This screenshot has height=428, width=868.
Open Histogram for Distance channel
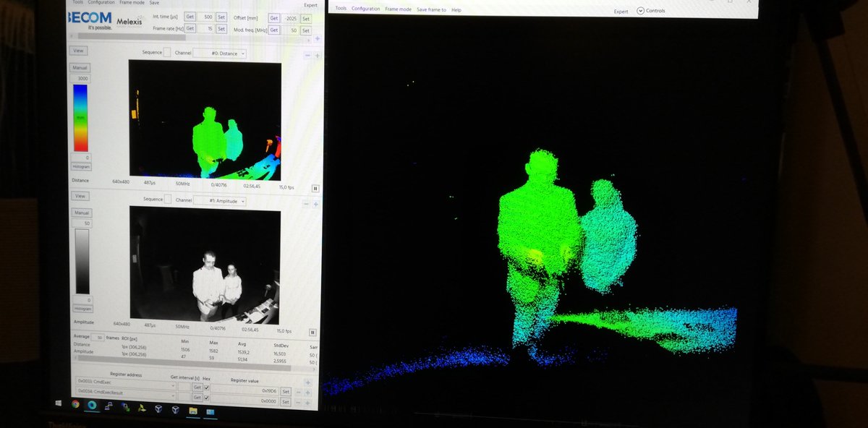[x=81, y=166]
